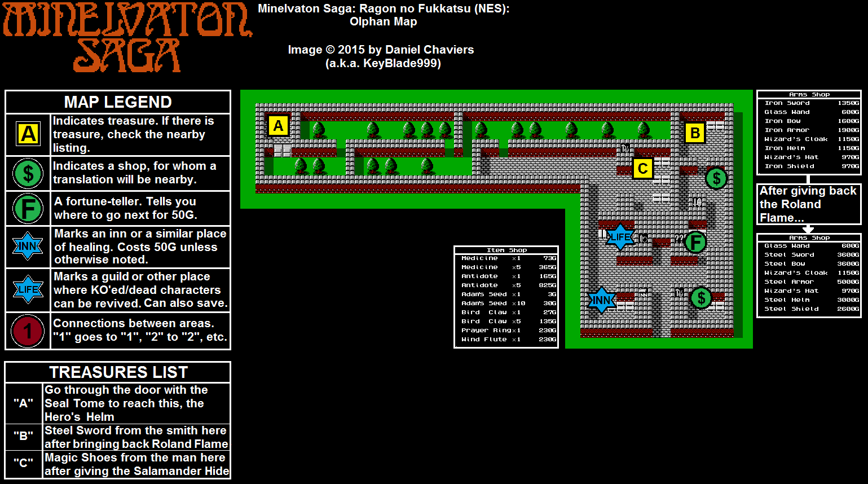Click "Indicates a shop" legend description
This screenshot has height=484, width=868.
point(134,173)
